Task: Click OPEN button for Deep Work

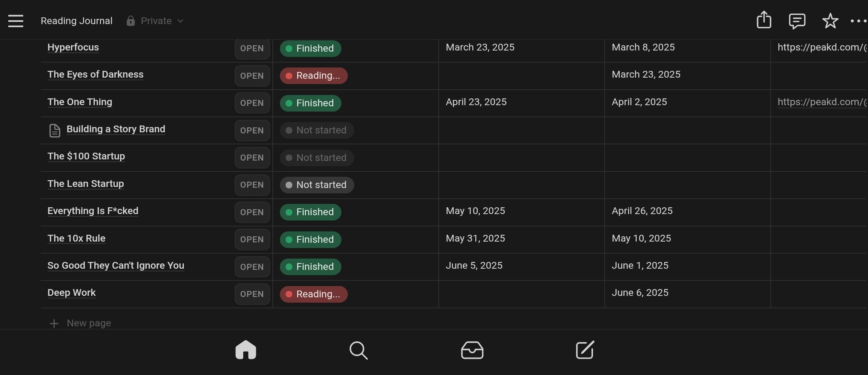Action: click(252, 294)
